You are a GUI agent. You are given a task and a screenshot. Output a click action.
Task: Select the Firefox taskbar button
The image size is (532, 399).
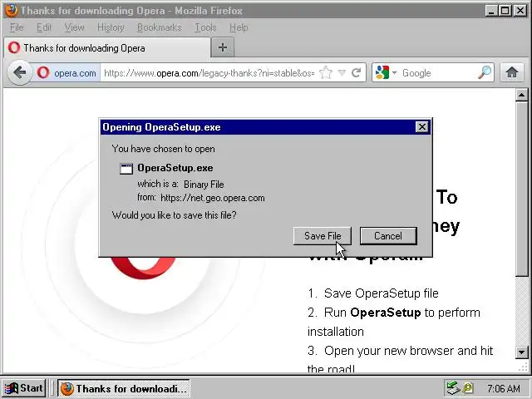124,388
